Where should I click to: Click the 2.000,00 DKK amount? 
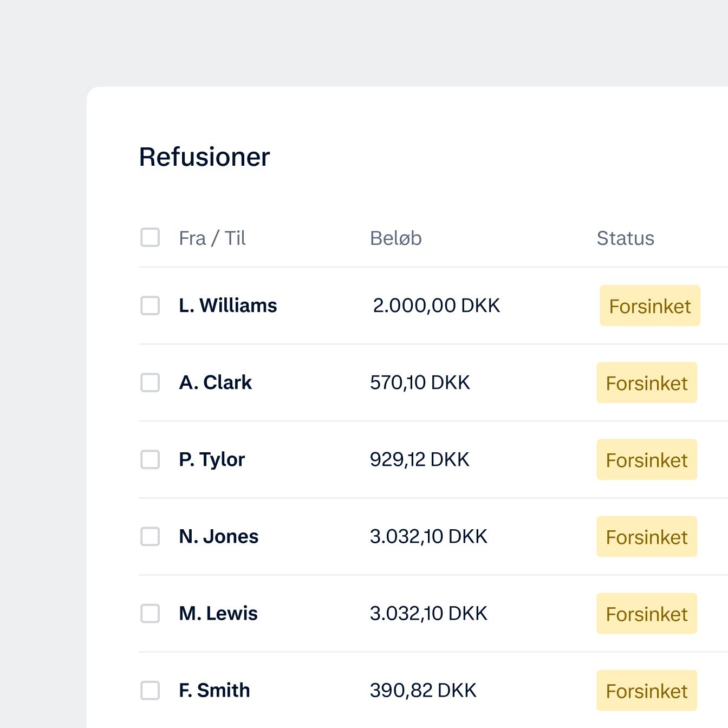(x=436, y=305)
